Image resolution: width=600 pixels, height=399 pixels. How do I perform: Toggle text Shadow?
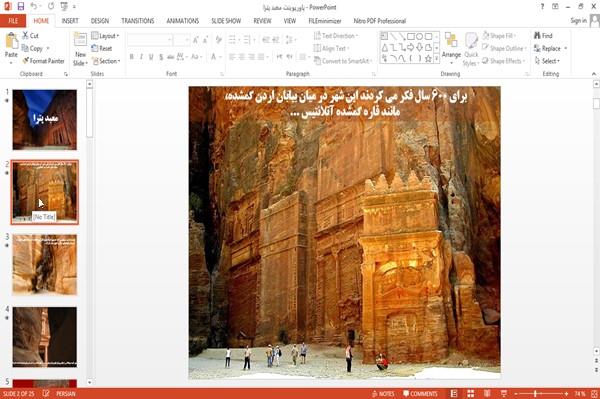[161, 57]
